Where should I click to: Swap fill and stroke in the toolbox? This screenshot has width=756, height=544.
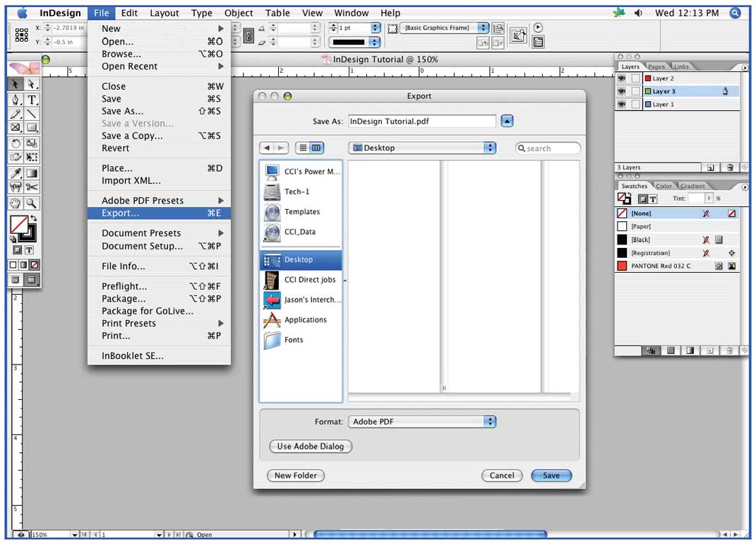33,219
